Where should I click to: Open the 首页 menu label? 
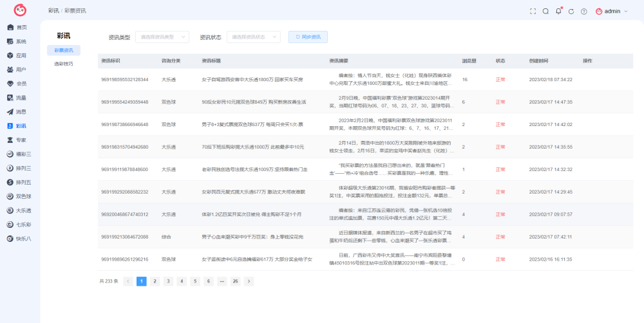point(22,28)
